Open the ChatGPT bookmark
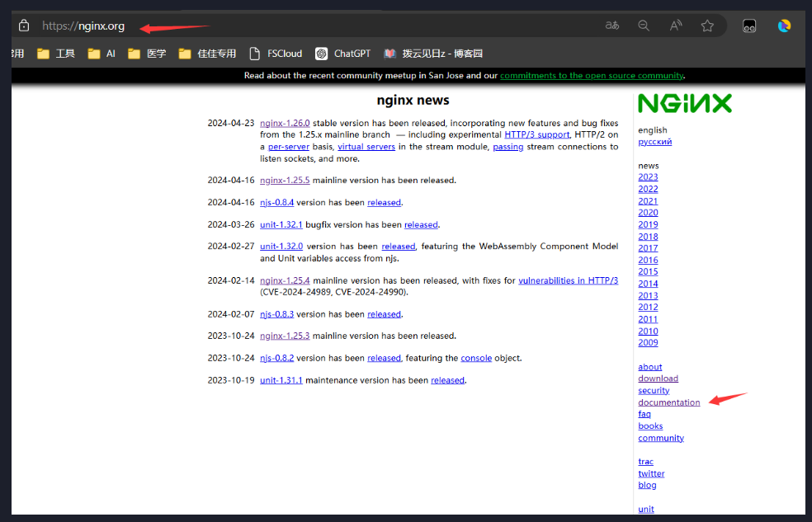812x522 pixels. click(342, 54)
